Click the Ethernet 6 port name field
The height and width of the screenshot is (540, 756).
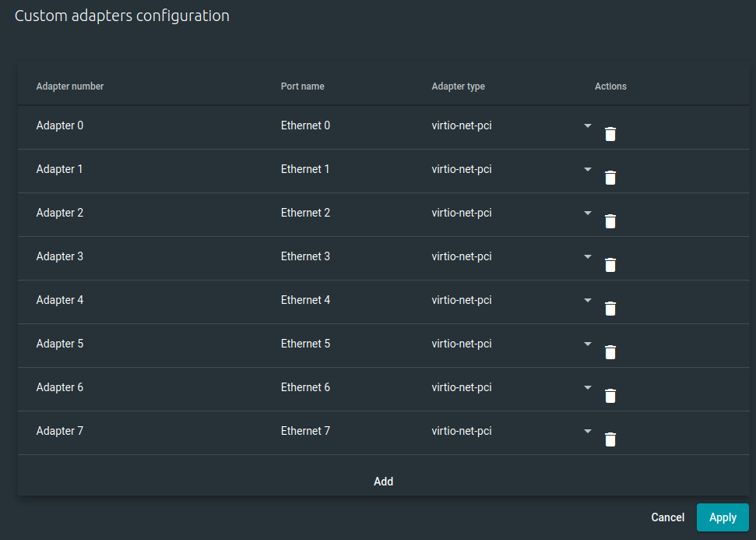click(305, 387)
